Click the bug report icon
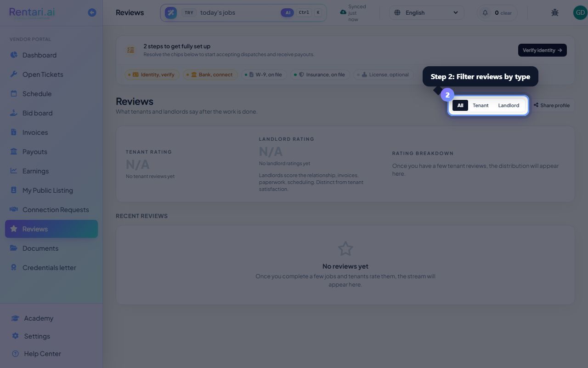 pyautogui.click(x=555, y=12)
